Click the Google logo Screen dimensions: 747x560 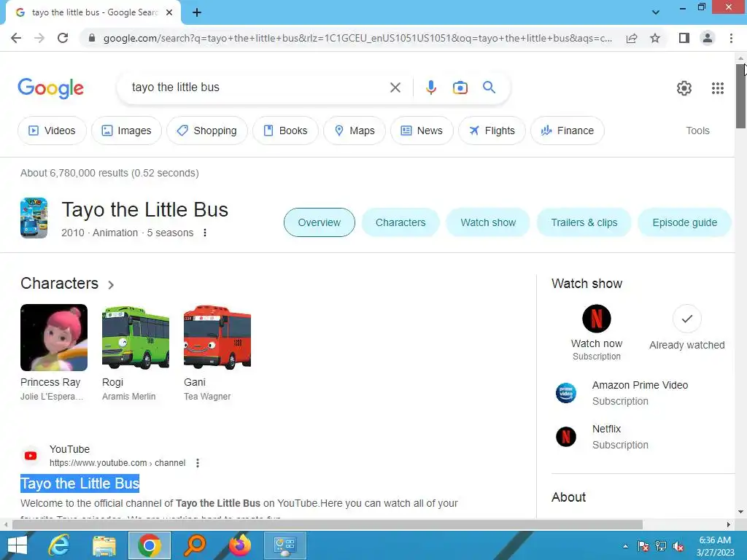[x=50, y=88]
